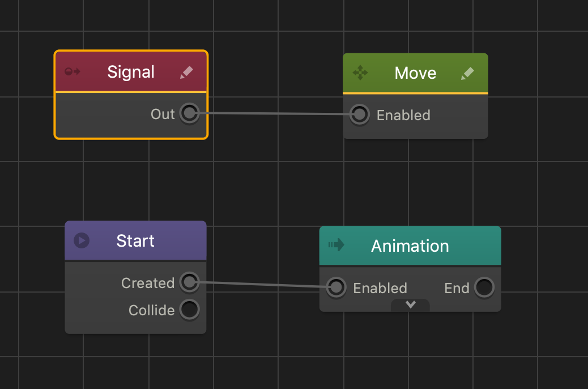Click the Enabled port on Move node
Screen dimensions: 588x389
click(359, 115)
